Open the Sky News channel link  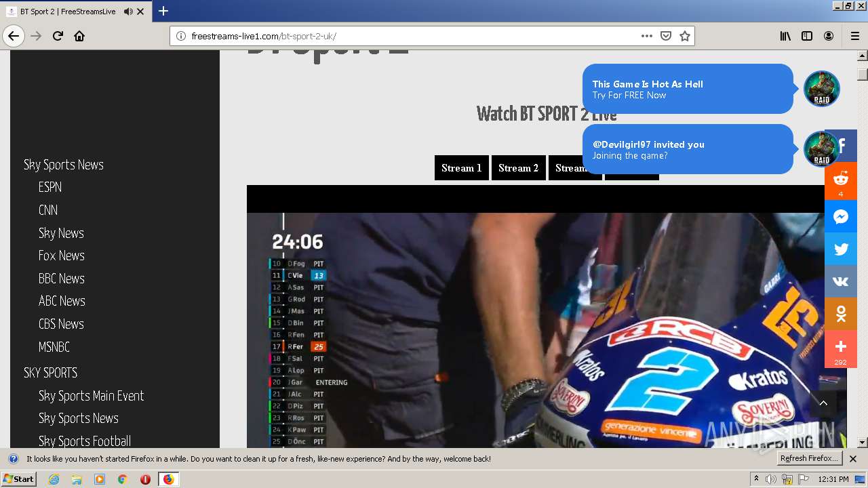point(61,233)
